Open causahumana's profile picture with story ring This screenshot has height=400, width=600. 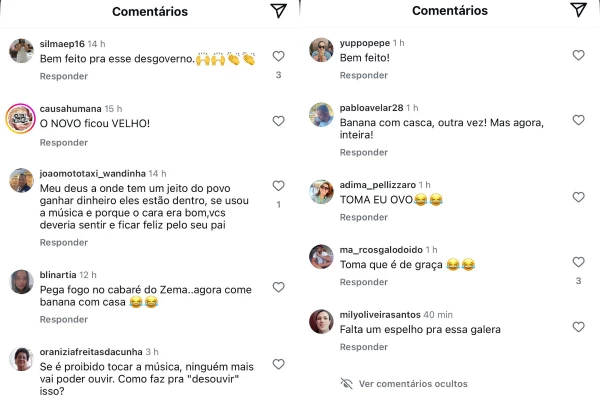[21, 118]
